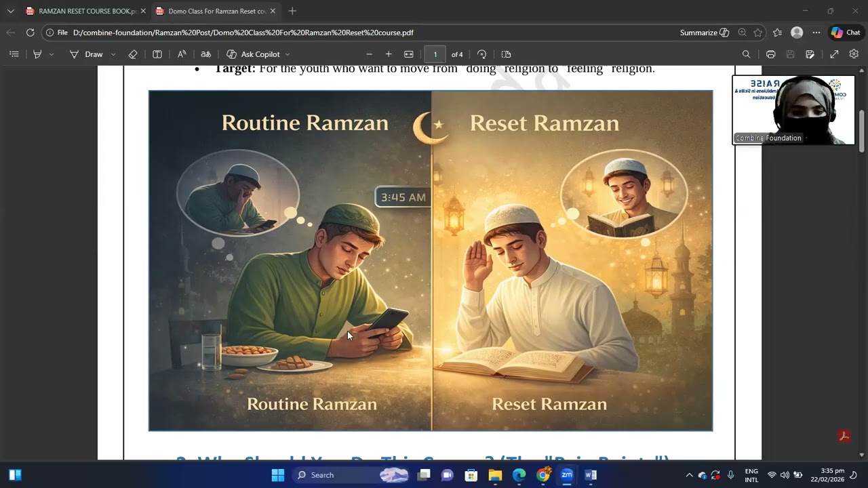Click the Translate icon

click(x=206, y=54)
